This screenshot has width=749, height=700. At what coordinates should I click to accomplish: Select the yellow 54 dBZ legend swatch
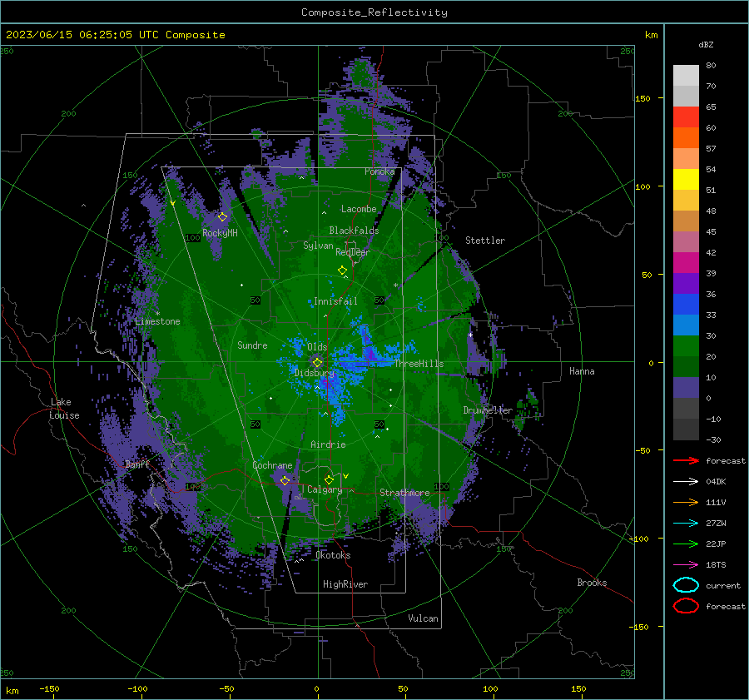click(x=686, y=179)
